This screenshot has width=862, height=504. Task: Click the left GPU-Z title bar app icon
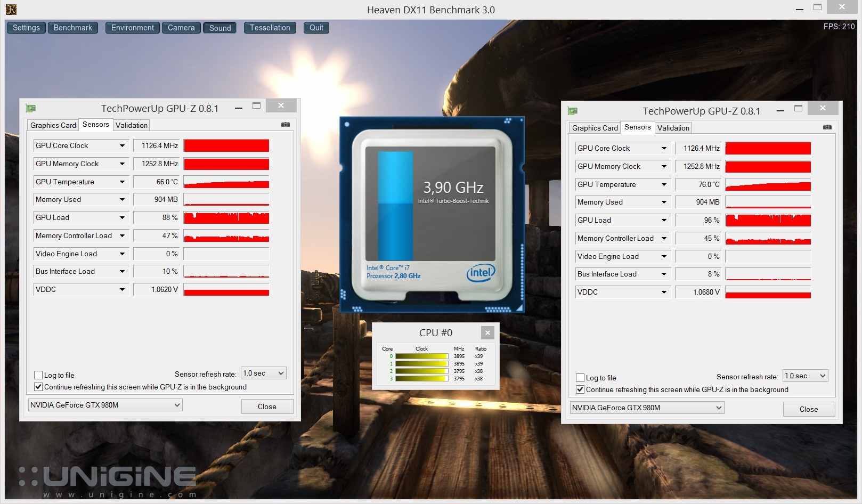pos(30,109)
